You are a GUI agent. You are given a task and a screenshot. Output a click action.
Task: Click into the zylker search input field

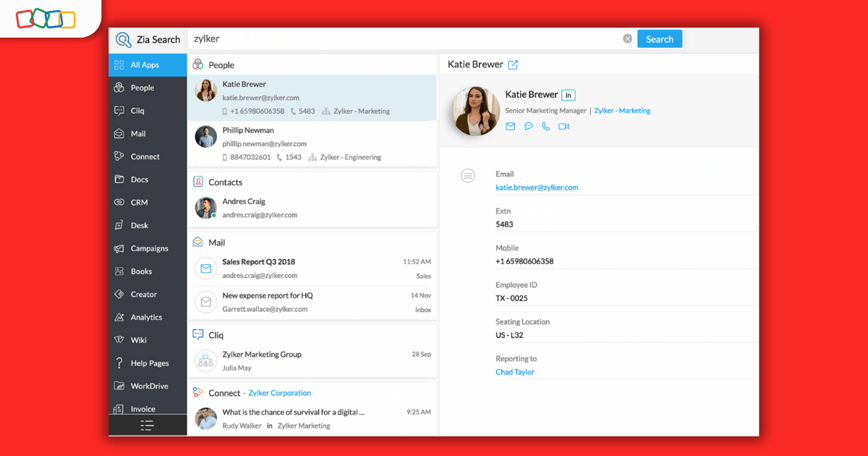coord(405,39)
